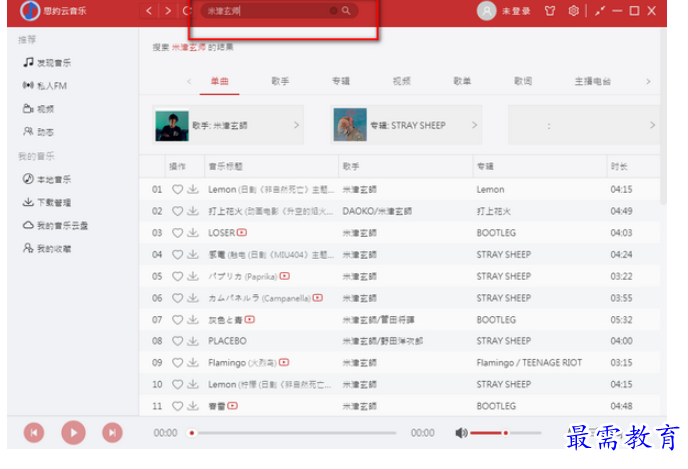Like the song in row 04
This screenshot has width=688, height=469.
tap(177, 254)
